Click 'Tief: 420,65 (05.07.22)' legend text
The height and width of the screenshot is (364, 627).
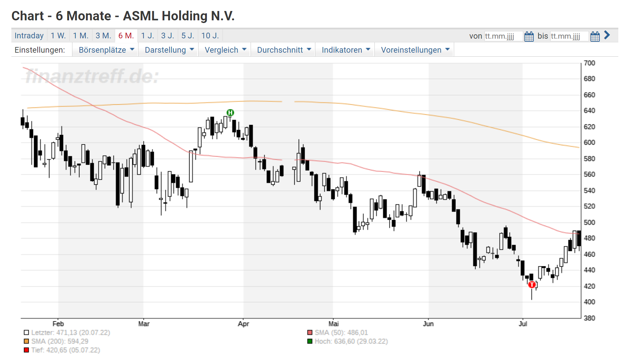point(66,350)
